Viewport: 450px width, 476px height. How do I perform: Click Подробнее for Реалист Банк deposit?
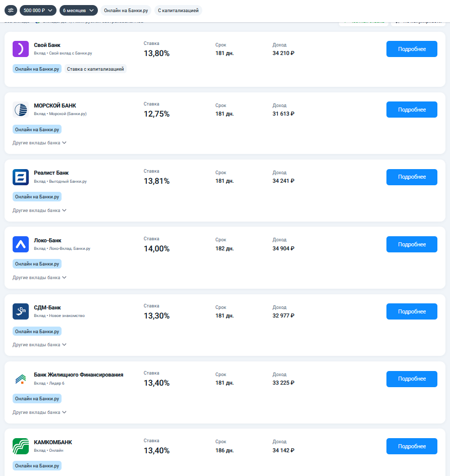(412, 177)
